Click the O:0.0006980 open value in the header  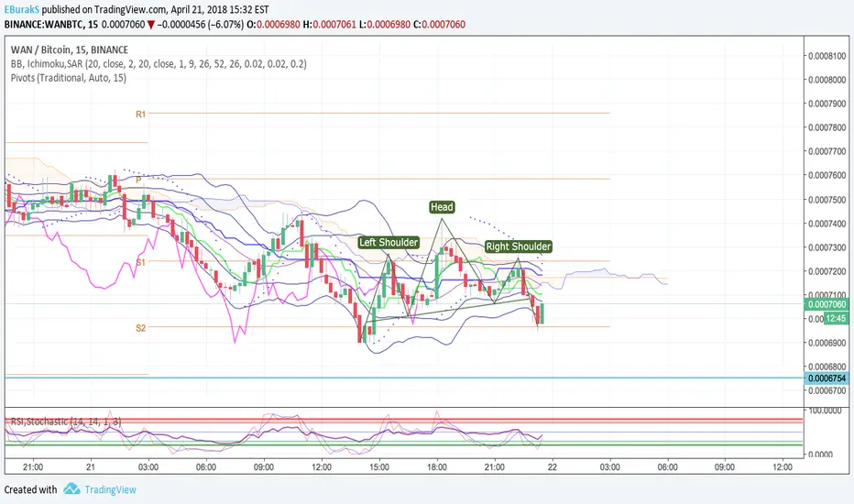tap(273, 25)
